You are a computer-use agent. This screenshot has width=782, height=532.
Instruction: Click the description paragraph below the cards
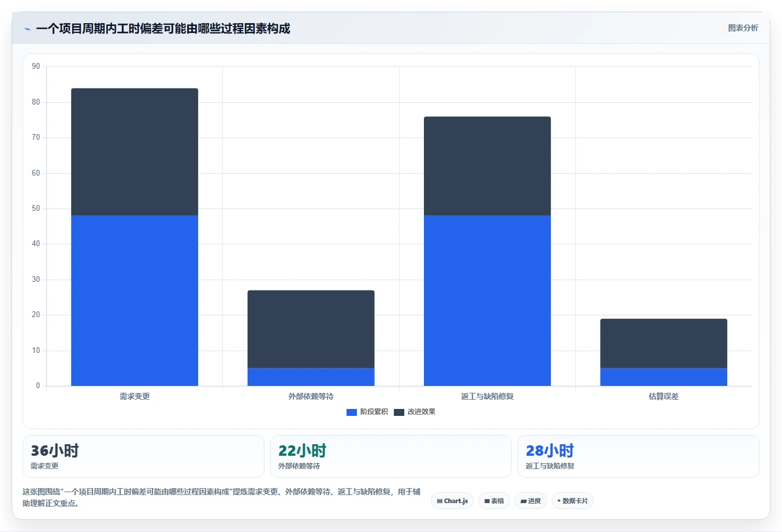222,497
